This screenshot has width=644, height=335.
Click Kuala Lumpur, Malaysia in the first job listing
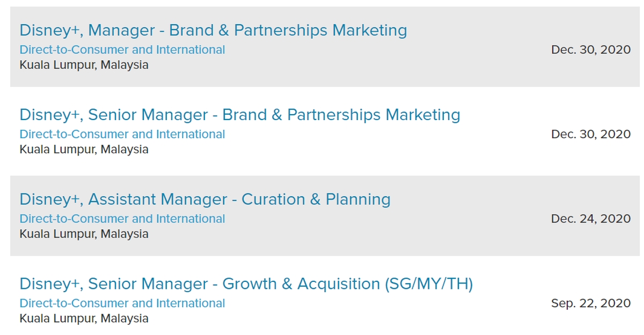click(84, 65)
